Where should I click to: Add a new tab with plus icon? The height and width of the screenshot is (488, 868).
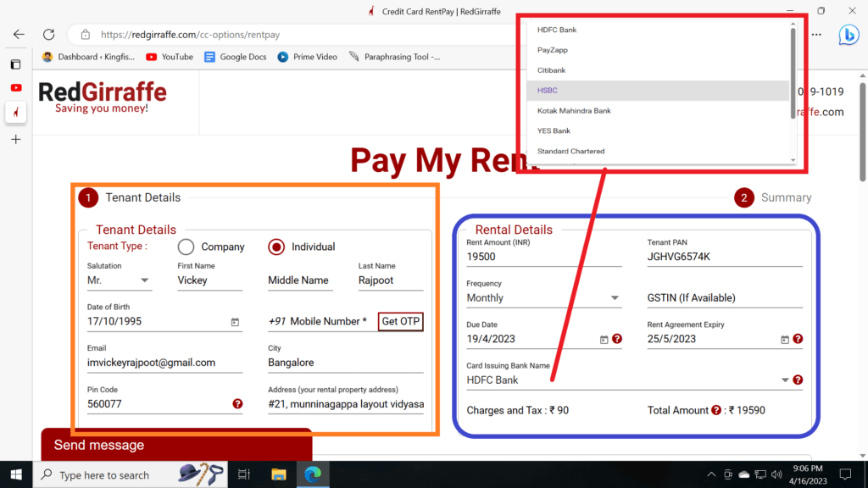point(16,140)
